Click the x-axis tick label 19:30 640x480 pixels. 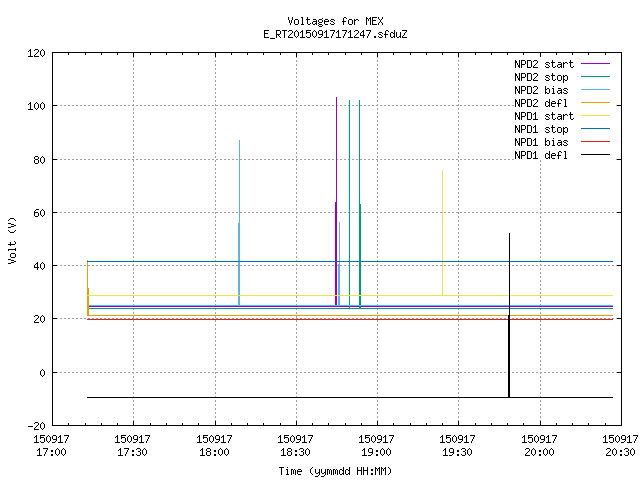tap(457, 452)
